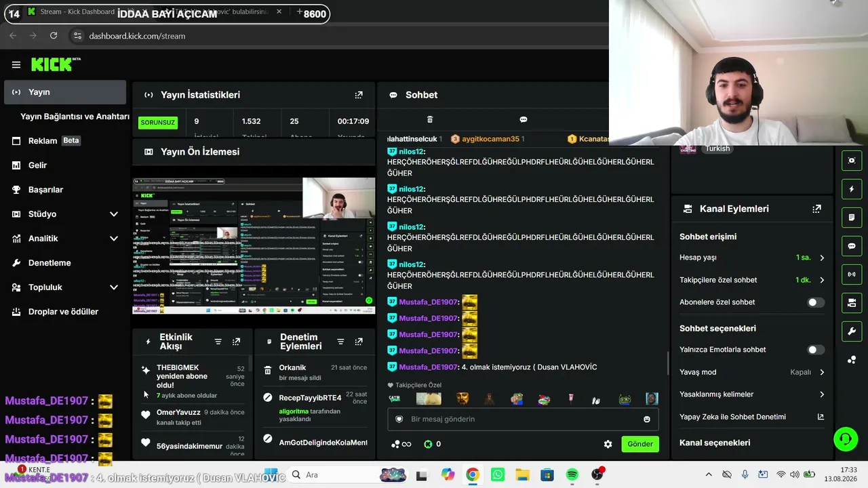Toggle Abonelere özel sohbet switch
Screen dimensions: 868x488
816,302
